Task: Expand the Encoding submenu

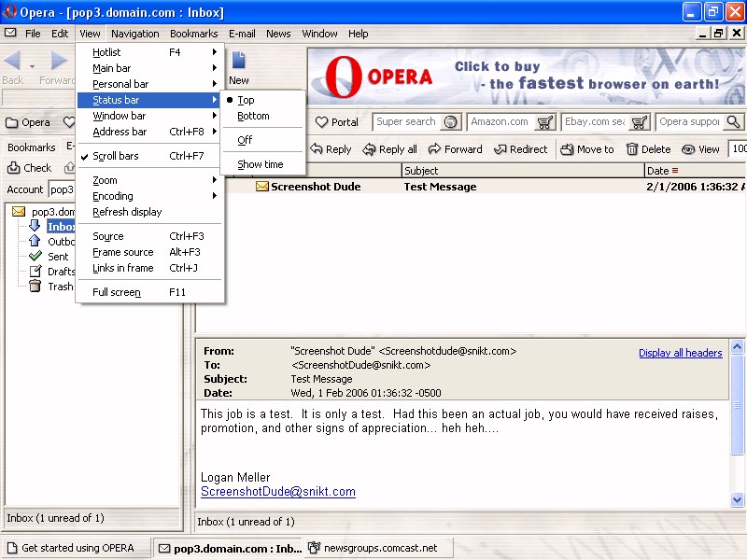Action: pos(149,196)
